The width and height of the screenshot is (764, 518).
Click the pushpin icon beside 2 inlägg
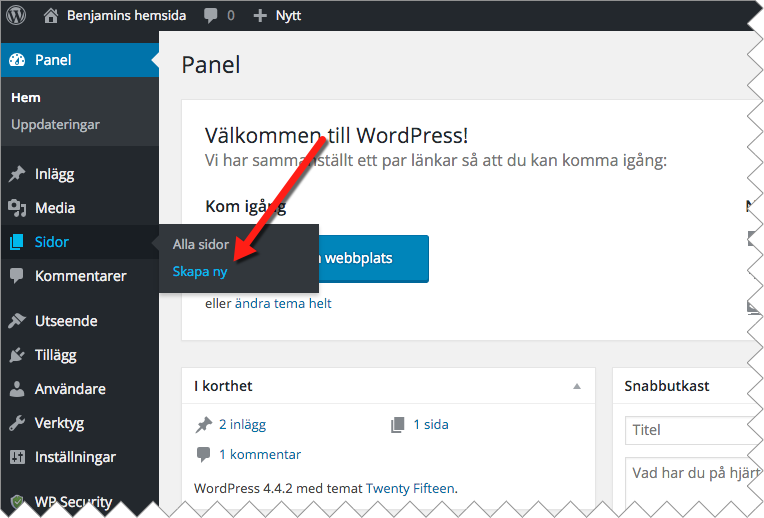click(x=204, y=425)
